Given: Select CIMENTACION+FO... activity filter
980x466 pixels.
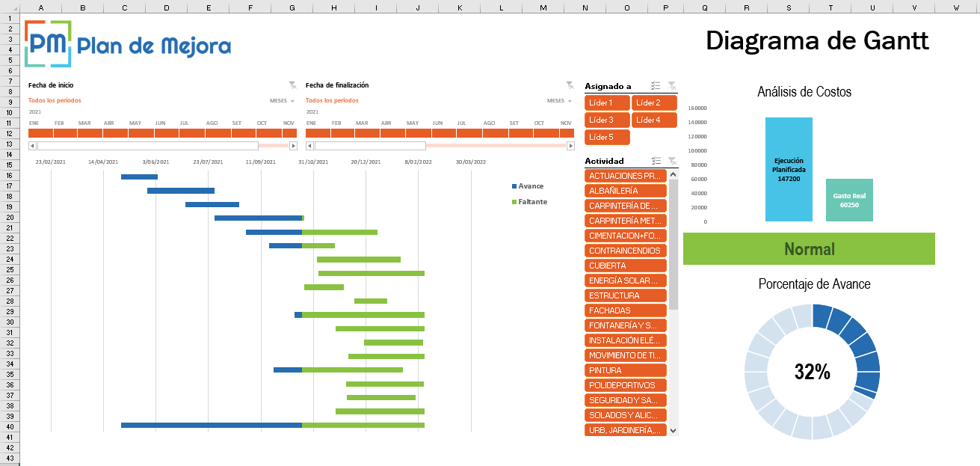Looking at the screenshot, I should 626,236.
